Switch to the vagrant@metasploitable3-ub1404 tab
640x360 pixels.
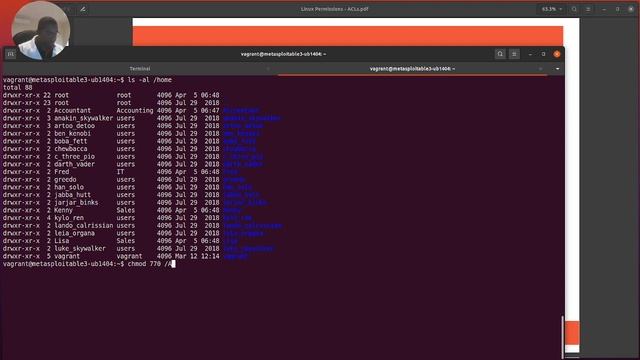412,69
